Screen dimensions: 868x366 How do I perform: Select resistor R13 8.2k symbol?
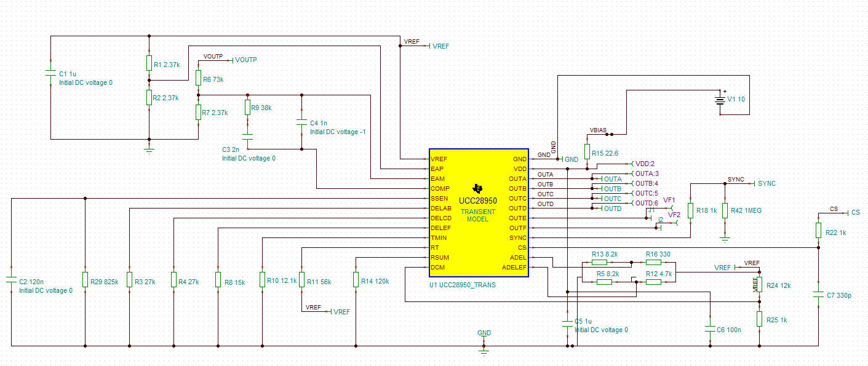click(599, 262)
